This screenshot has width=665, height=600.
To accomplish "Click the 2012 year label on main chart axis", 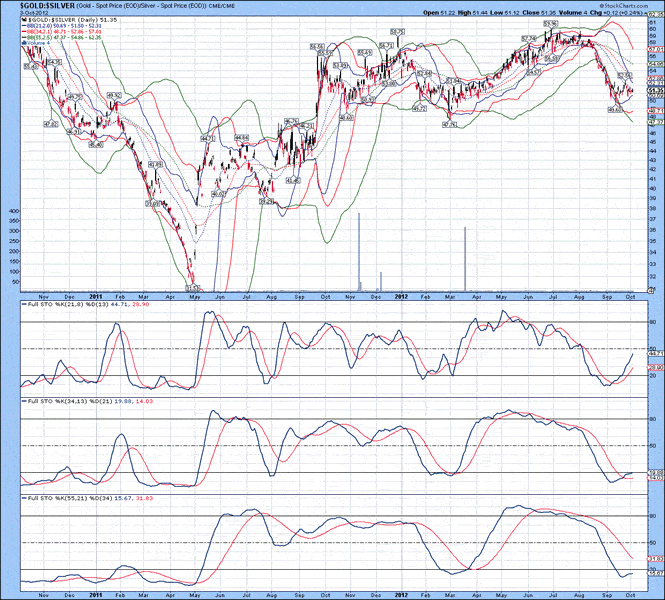I will pos(400,296).
